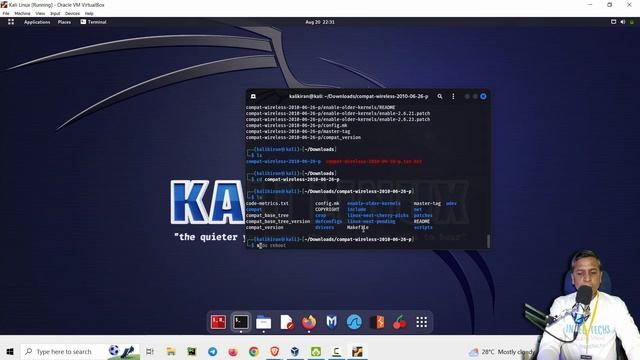
Task: Open Firefox on Windows taskbar
Action: [233, 351]
